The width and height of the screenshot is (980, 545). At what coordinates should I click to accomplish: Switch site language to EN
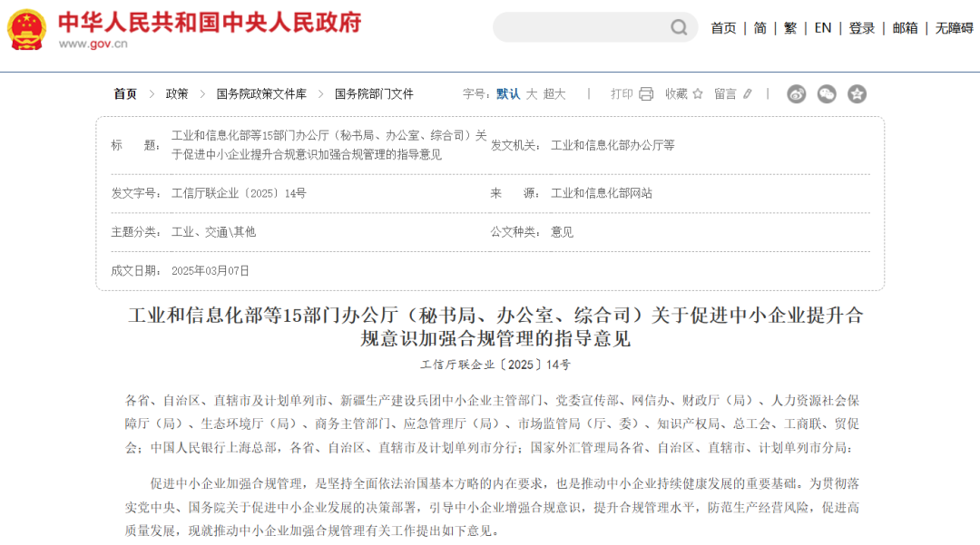click(822, 28)
